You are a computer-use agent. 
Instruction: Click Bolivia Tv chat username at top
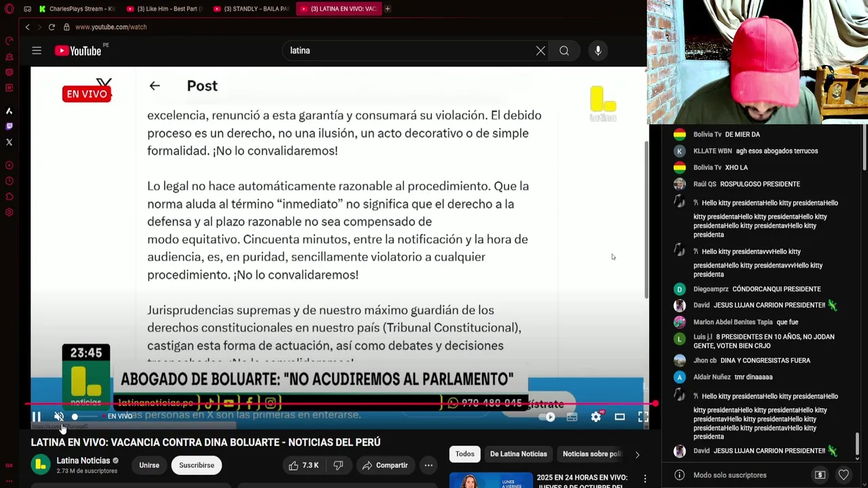coord(707,134)
